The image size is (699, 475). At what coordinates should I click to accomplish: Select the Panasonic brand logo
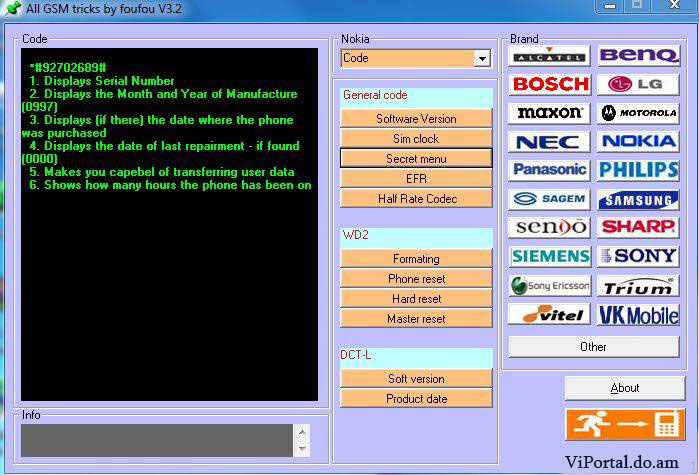click(549, 170)
